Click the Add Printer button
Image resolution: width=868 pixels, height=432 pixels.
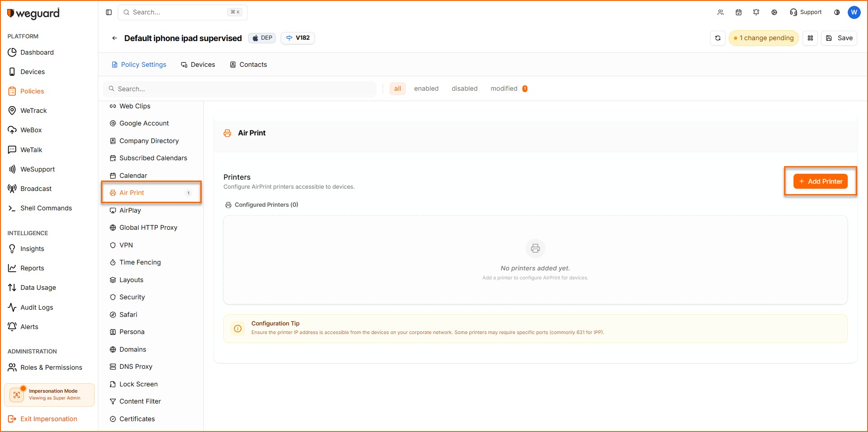820,181
